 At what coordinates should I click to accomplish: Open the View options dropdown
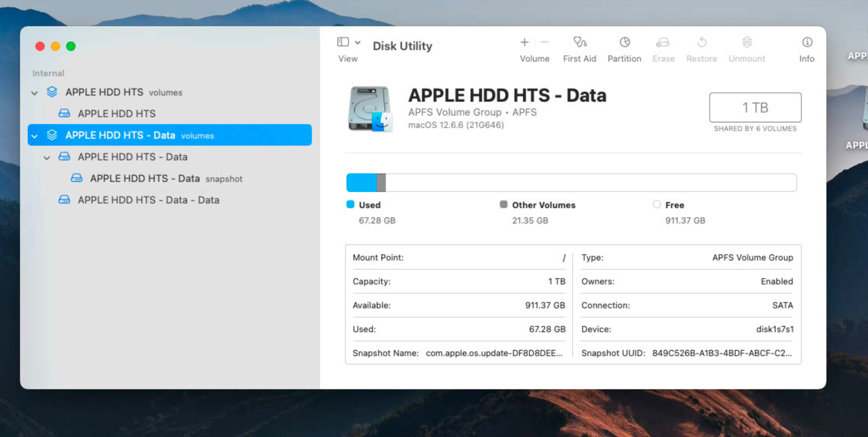[358, 42]
